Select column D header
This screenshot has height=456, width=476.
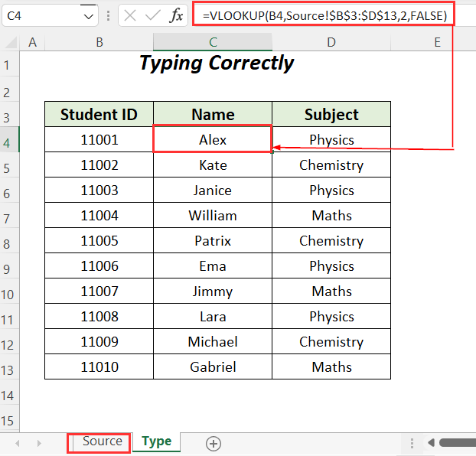[331, 42]
